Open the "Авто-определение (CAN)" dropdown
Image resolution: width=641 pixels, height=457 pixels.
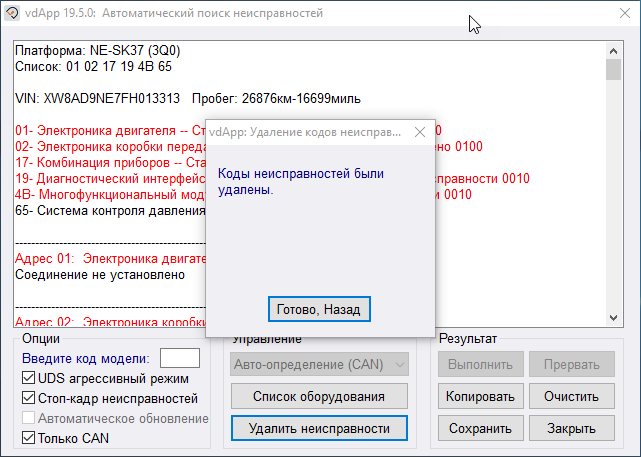(x=319, y=366)
